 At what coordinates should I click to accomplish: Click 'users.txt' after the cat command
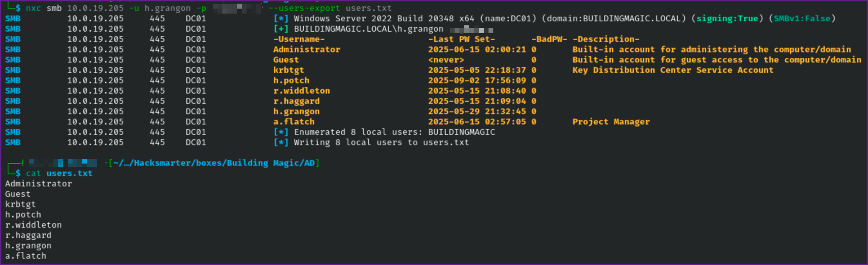click(69, 173)
